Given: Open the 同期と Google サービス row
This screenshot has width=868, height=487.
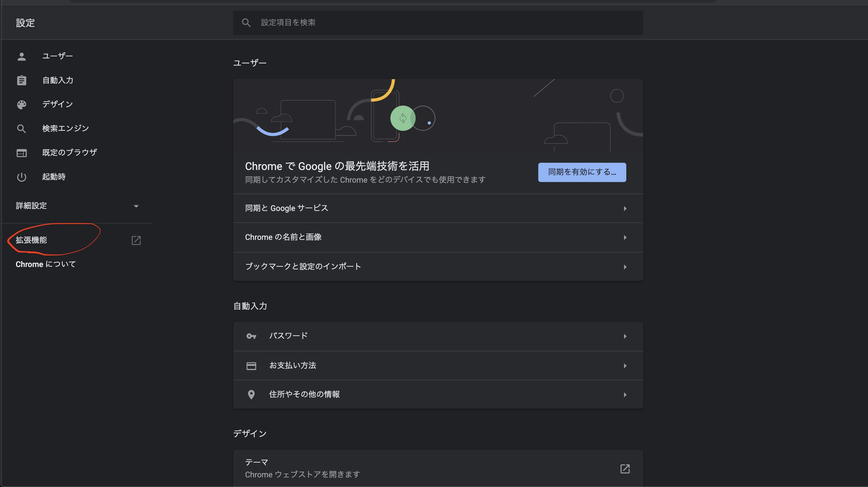Looking at the screenshot, I should [438, 208].
